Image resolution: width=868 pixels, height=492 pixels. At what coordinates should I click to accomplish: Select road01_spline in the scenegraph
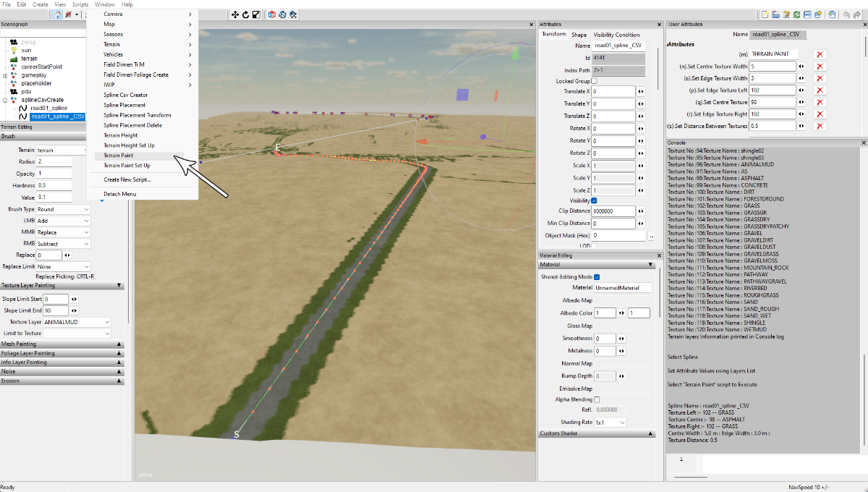click(49, 108)
